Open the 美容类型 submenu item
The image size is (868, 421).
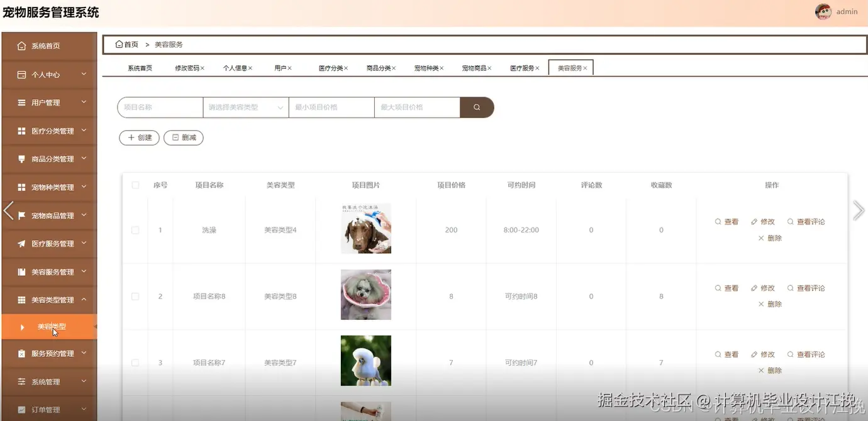50,327
